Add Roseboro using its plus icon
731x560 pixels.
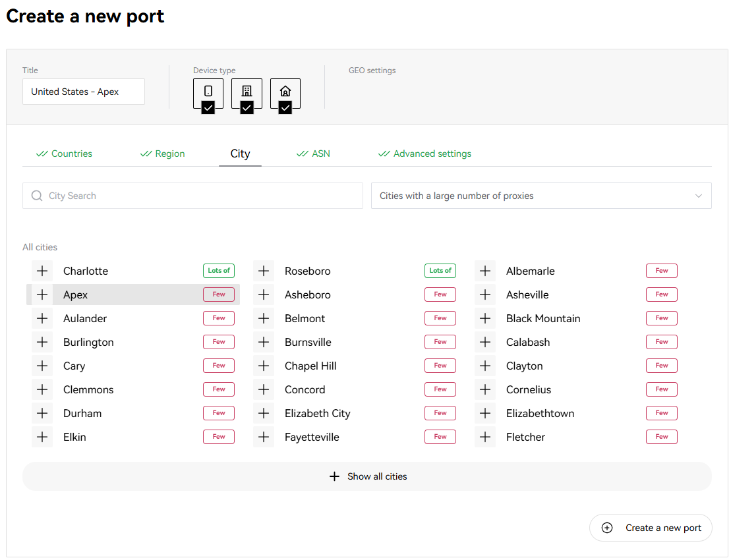click(264, 271)
